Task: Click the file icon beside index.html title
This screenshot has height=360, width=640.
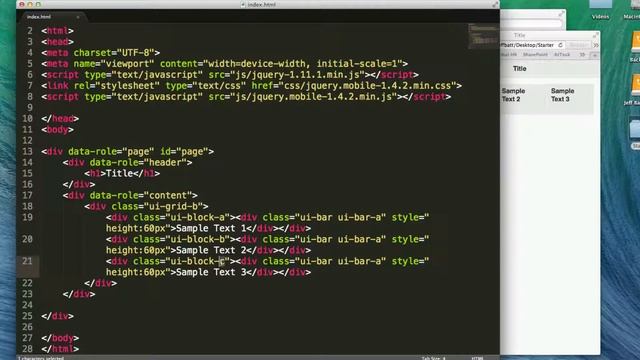Action: 243,4
